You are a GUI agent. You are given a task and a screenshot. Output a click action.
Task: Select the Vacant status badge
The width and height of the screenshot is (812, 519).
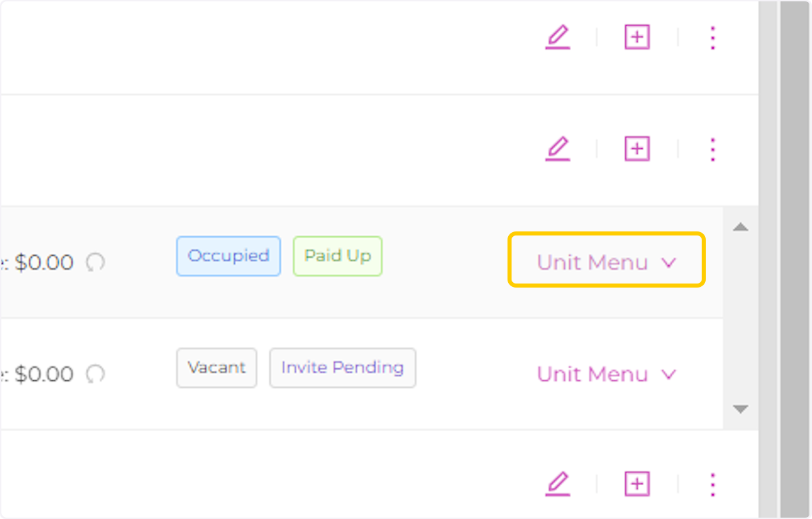click(x=217, y=367)
